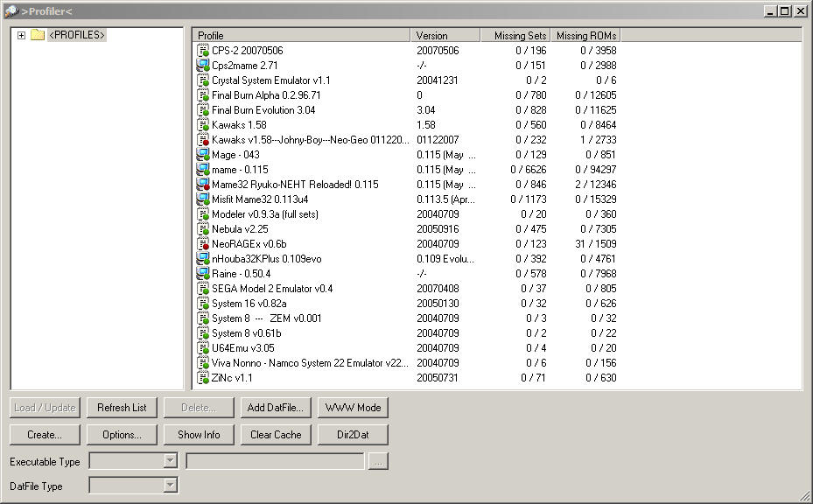Image resolution: width=813 pixels, height=504 pixels.
Task: Select the Kawaks 1.58 profile name
Action: click(239, 125)
